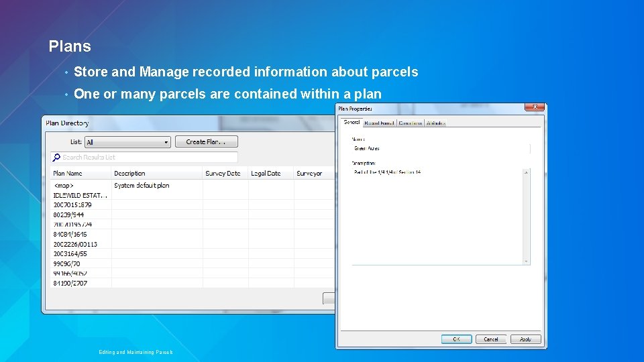Sort by Plan Name column header
This screenshot has height=362, width=644.
coord(80,173)
